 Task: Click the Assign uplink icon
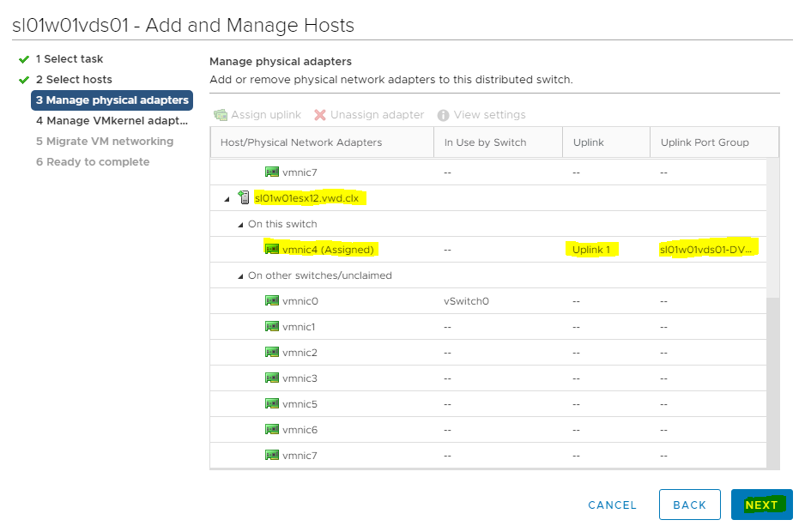[x=221, y=114]
